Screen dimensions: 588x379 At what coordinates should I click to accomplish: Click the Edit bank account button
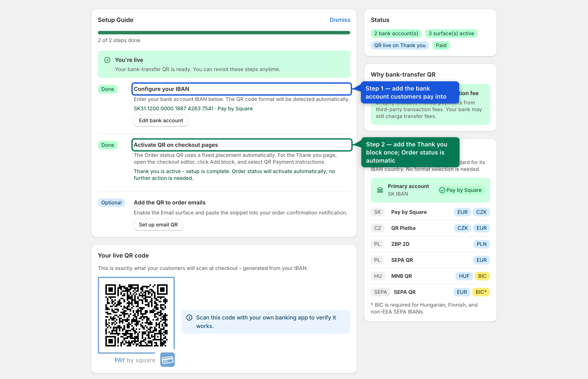(161, 121)
